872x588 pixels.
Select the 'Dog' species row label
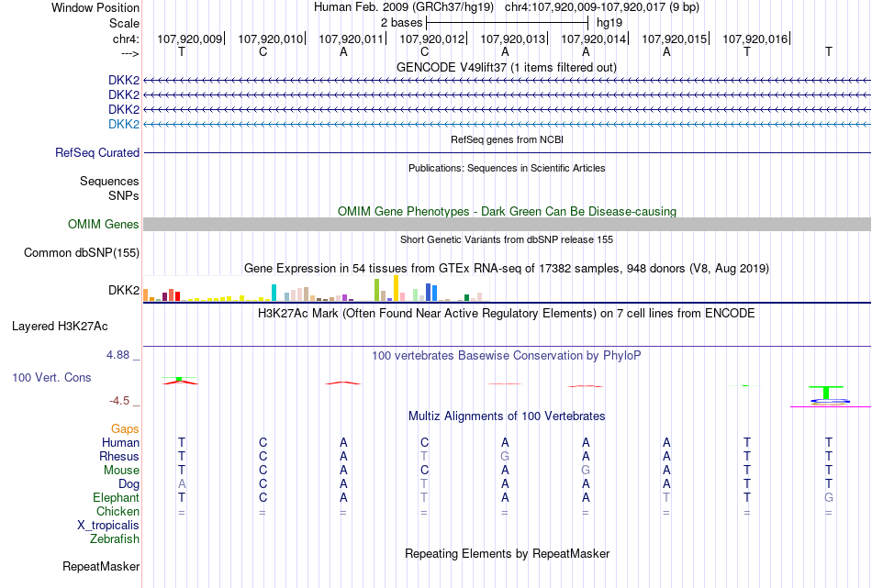click(x=129, y=484)
